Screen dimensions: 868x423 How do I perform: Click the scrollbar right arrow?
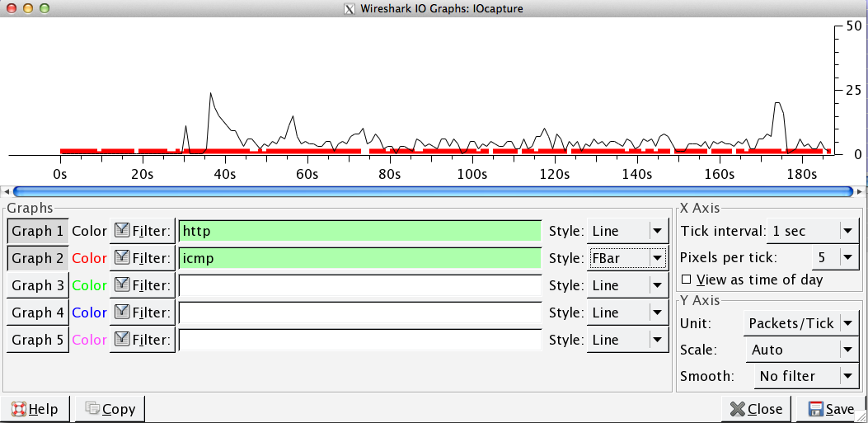click(861, 191)
